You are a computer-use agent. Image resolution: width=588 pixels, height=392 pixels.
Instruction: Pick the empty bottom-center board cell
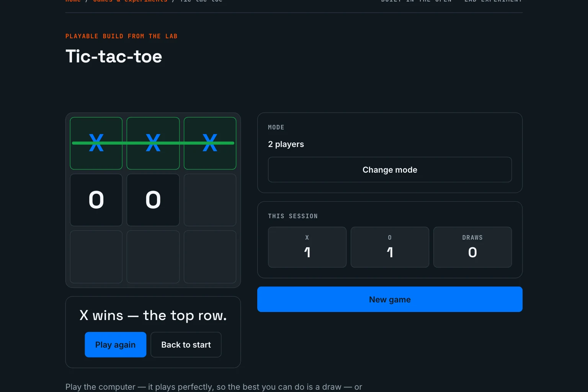point(153,257)
